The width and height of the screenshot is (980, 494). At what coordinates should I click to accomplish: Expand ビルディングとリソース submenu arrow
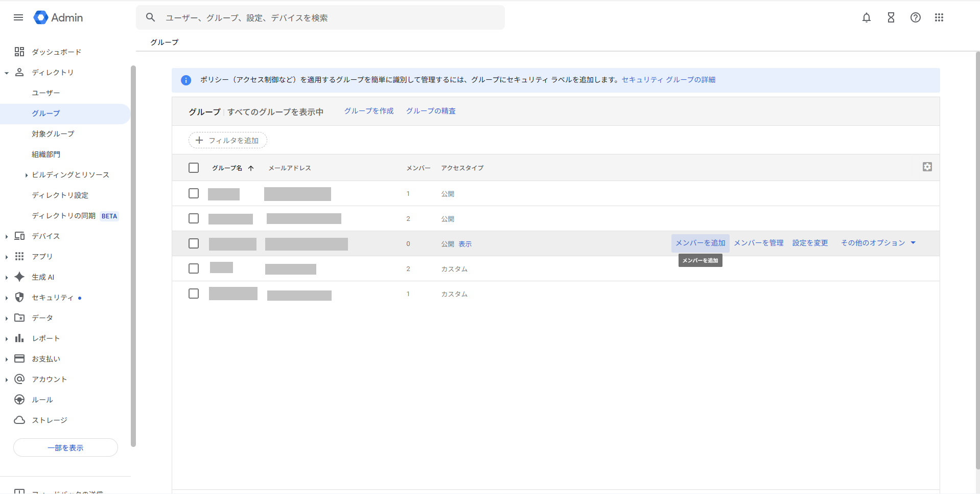pyautogui.click(x=26, y=175)
